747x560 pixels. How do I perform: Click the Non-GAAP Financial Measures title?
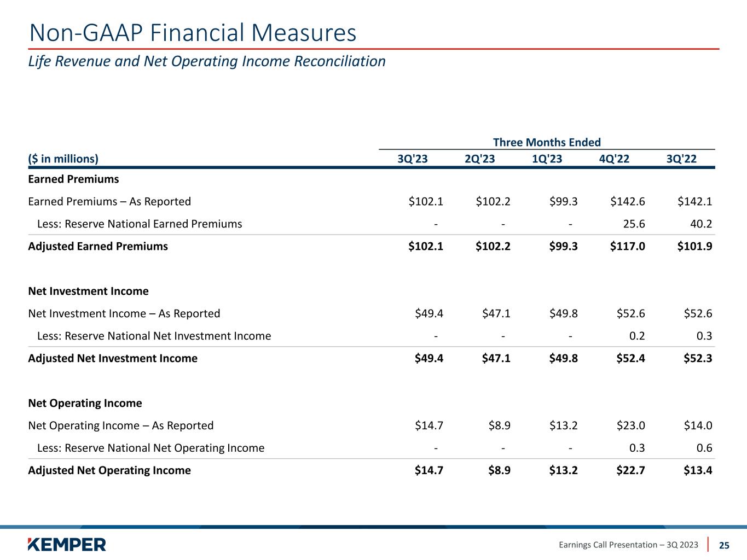(193, 33)
